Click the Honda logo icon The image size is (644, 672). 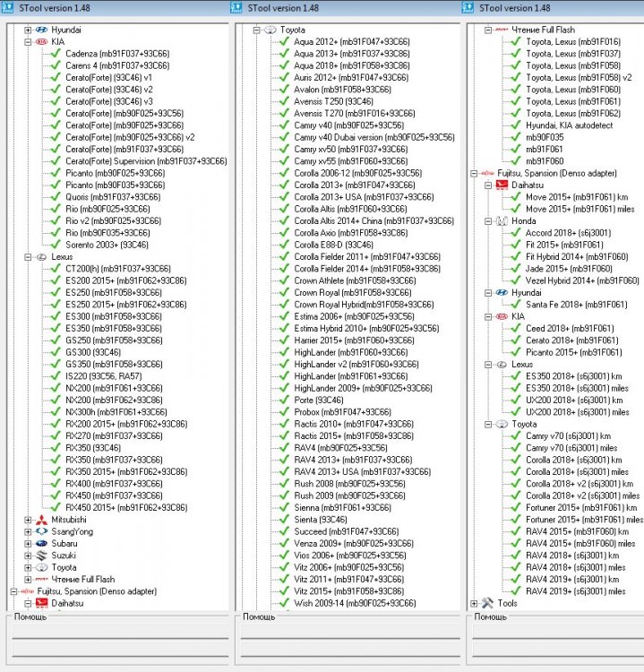[x=502, y=221]
